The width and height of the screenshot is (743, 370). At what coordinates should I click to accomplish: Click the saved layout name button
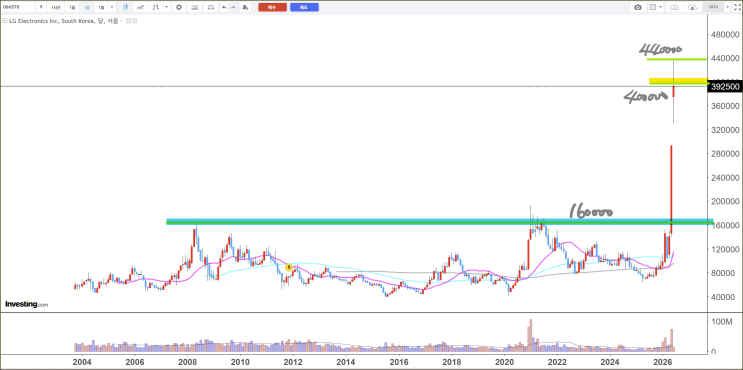point(713,7)
